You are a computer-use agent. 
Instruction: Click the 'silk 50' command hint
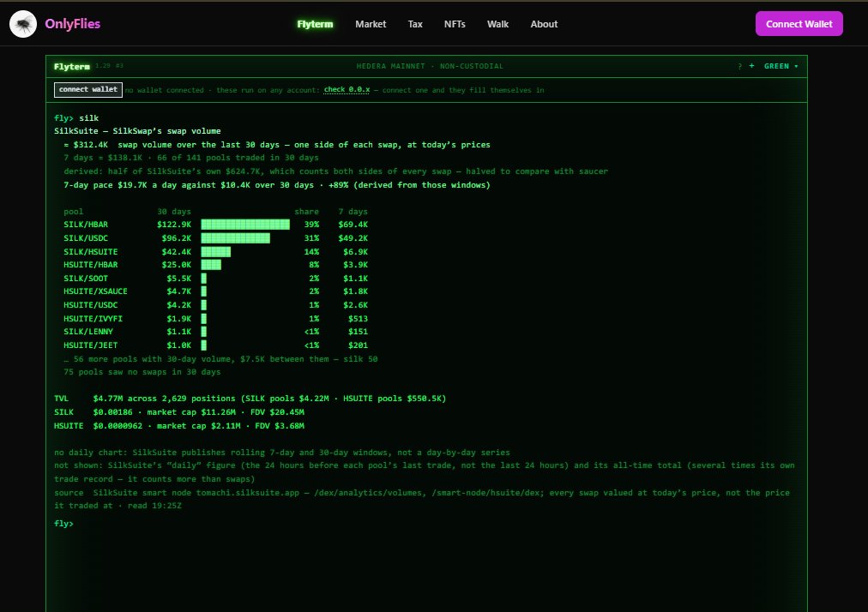[x=360, y=359]
